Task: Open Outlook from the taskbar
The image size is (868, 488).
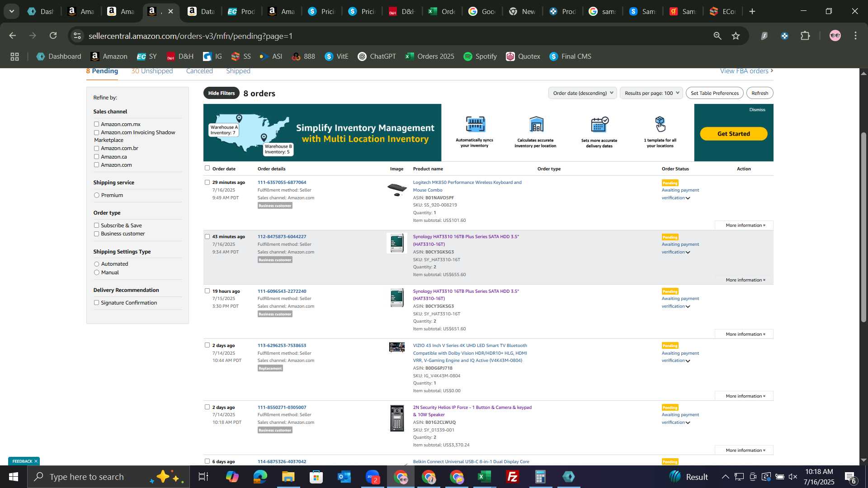Action: point(344,477)
